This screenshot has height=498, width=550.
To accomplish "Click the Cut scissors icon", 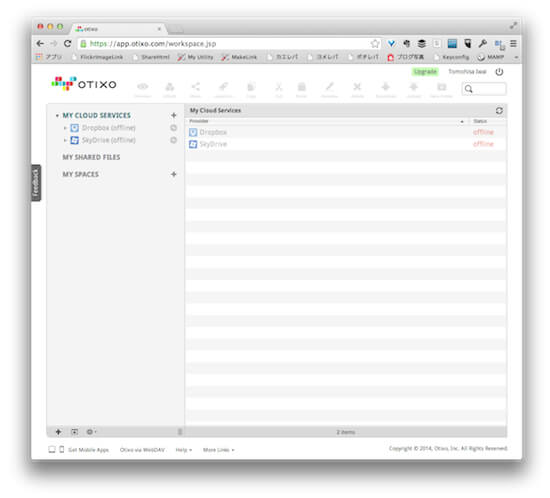I will (279, 87).
